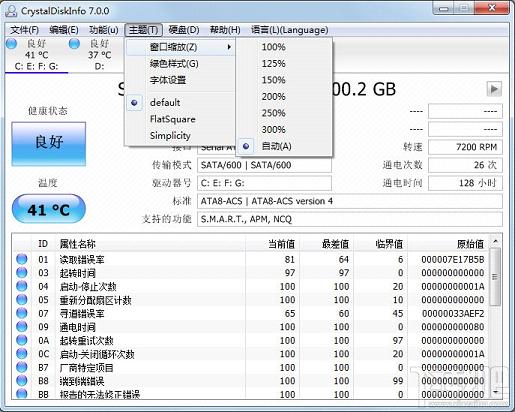515x412 pixels.
Task: Click the 传输模式 SATA/600 field
Action: 264,165
